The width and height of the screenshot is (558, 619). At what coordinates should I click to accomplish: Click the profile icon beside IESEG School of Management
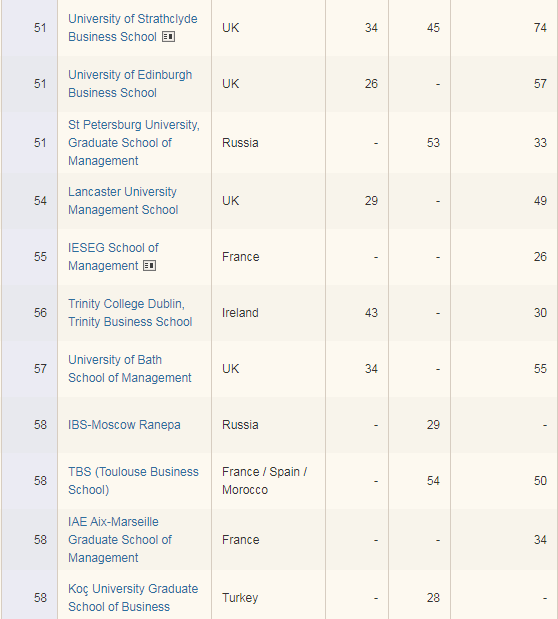(149, 266)
